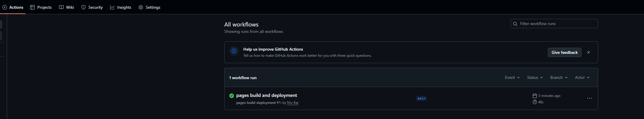This screenshot has height=119, width=644.
Task: Click Help us improve GitHub Actions title
Action: click(273, 49)
